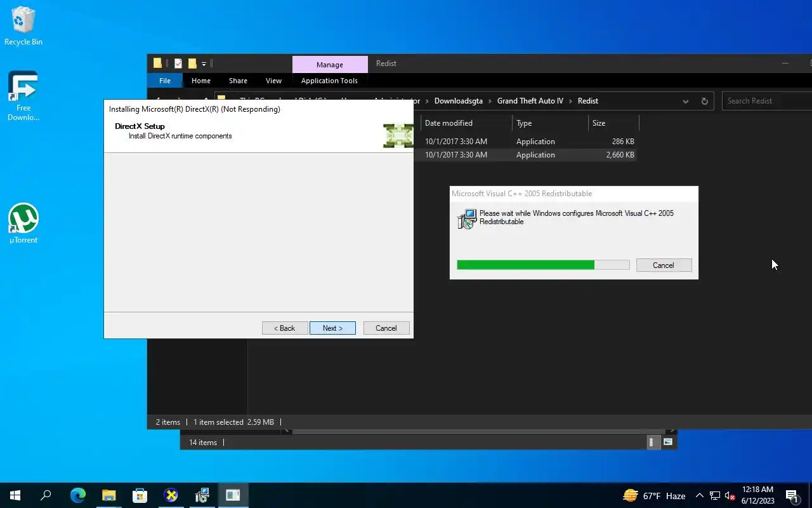
Task: Open Microsoft Store from taskbar
Action: (140, 495)
